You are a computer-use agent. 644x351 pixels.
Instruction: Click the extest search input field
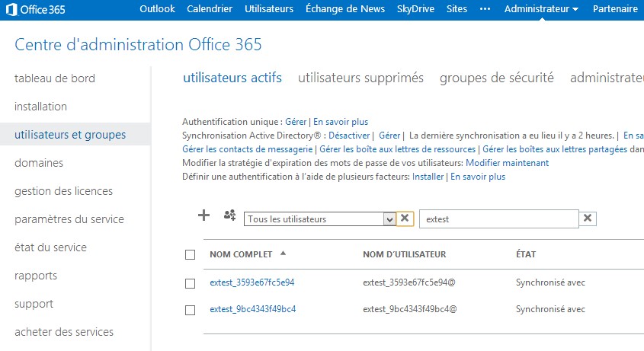[x=499, y=219]
